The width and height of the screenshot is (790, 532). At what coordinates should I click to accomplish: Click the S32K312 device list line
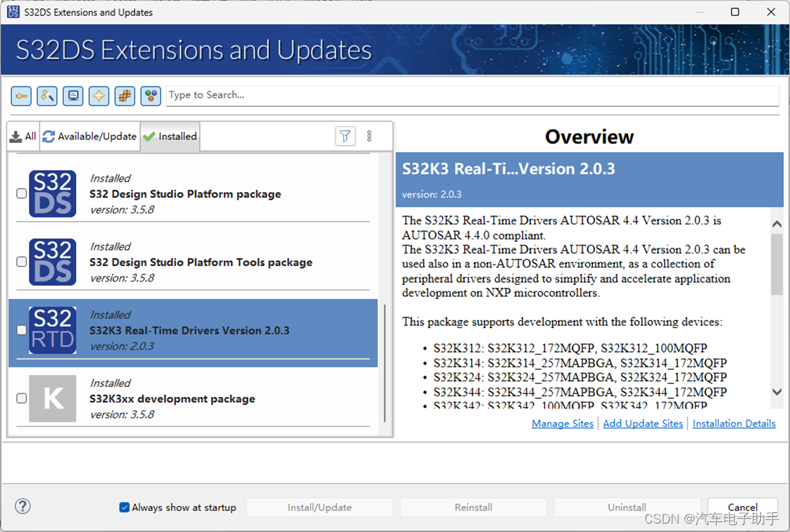tap(570, 348)
